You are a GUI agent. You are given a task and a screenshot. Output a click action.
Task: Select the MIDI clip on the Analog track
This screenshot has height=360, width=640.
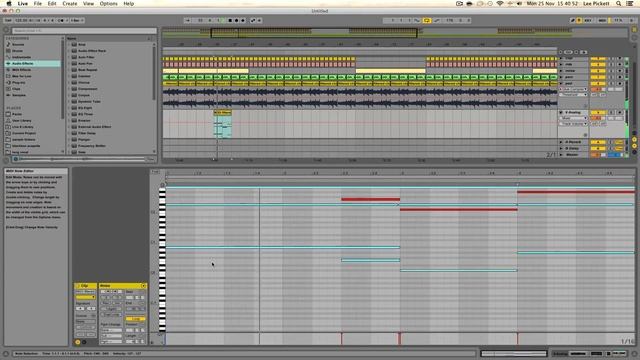coord(222,112)
